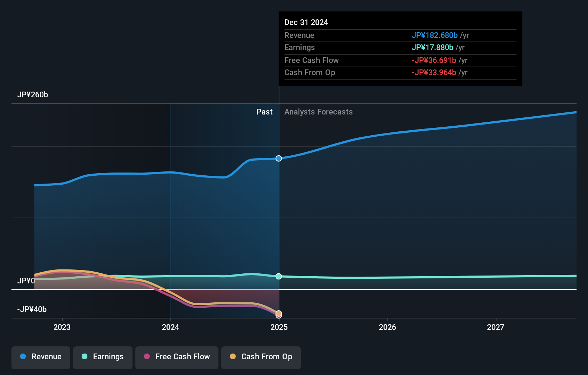Select the 2026 x-axis label
Screen dimensions: 588x375
coord(387,327)
